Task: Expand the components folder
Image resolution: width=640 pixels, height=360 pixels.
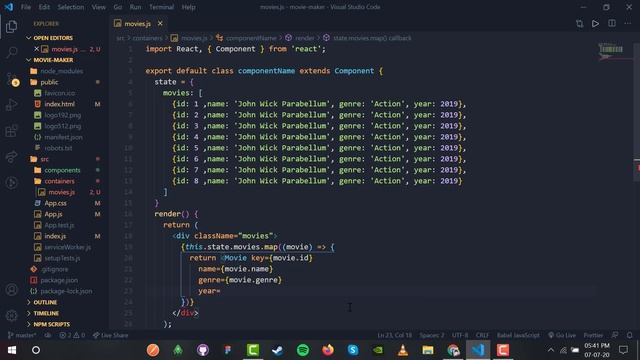Action: (62, 170)
